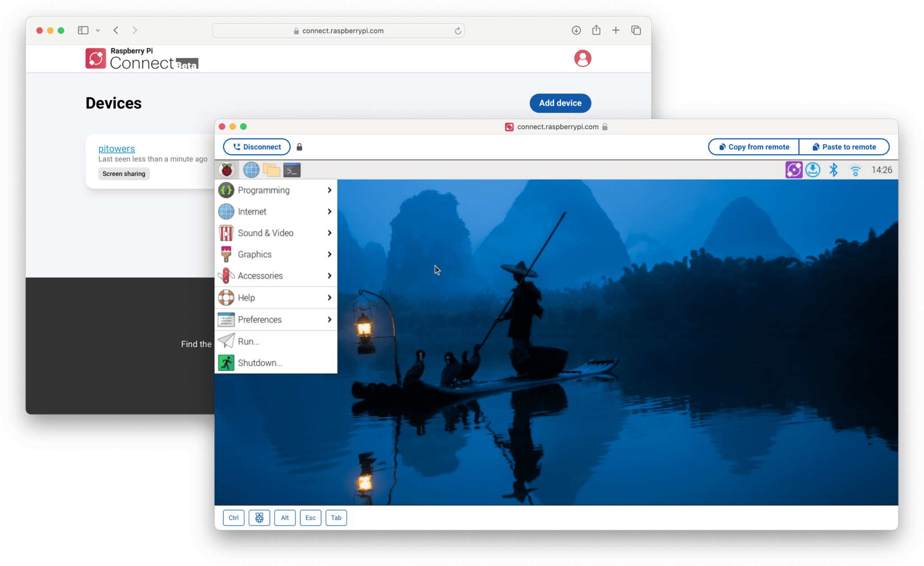Toggle the Ctrl modifier key button
Viewport: 924px width, 566px height.
(x=233, y=518)
